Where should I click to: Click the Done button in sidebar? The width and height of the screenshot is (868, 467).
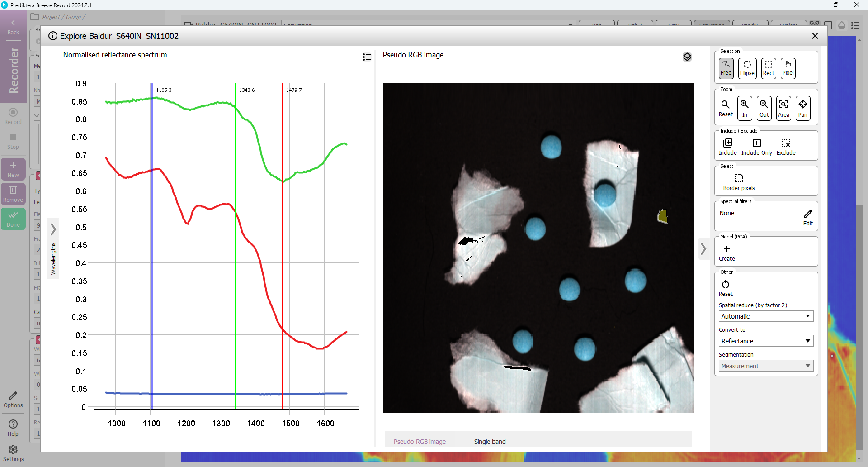tap(13, 219)
